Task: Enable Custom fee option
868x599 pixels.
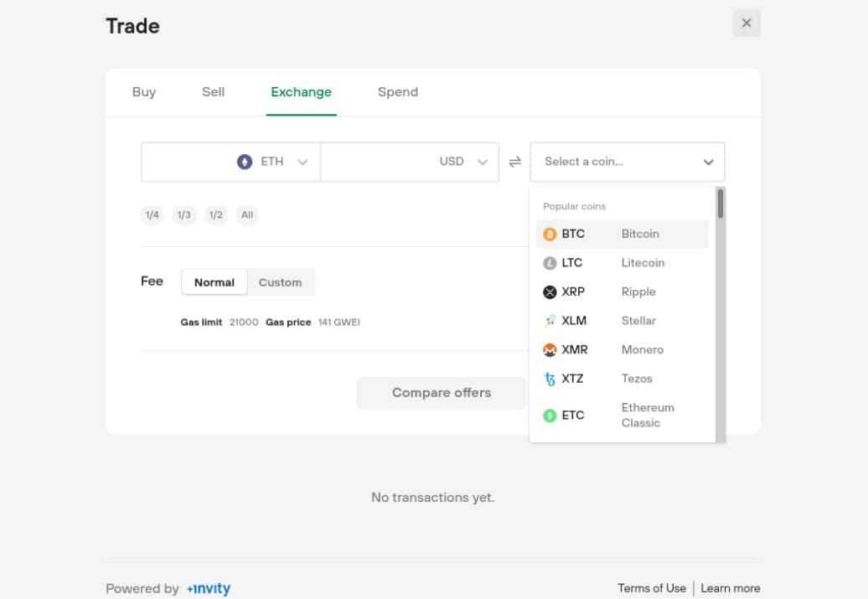Action: pos(280,282)
